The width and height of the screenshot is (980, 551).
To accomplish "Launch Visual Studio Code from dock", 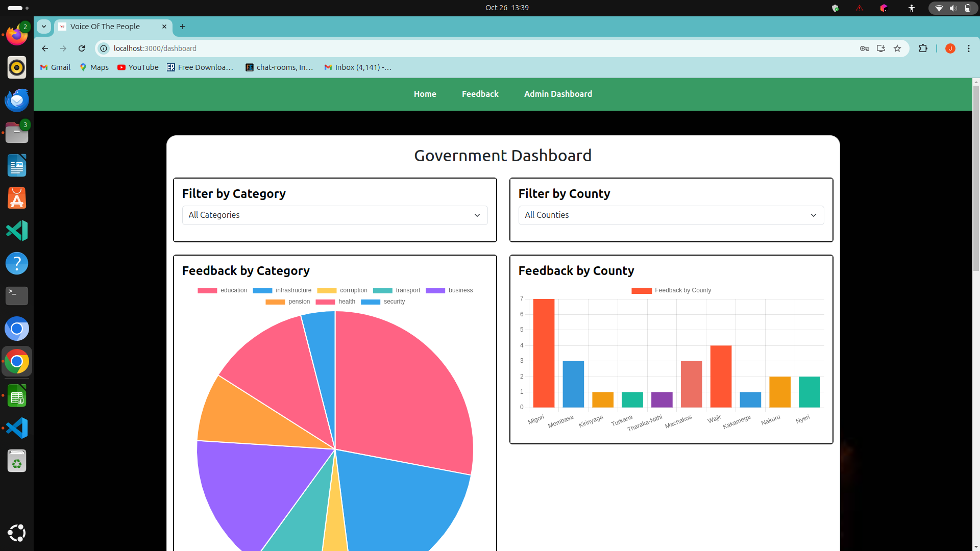I will pyautogui.click(x=17, y=428).
